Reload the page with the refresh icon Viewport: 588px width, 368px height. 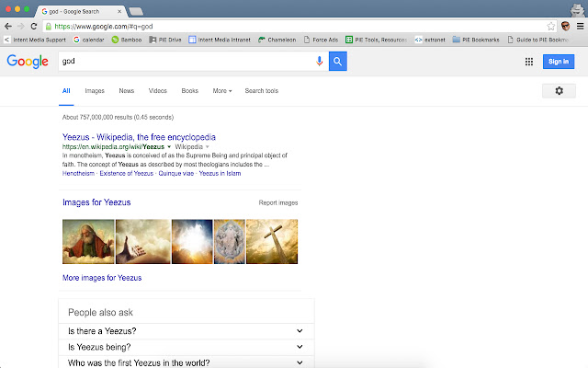coord(34,27)
